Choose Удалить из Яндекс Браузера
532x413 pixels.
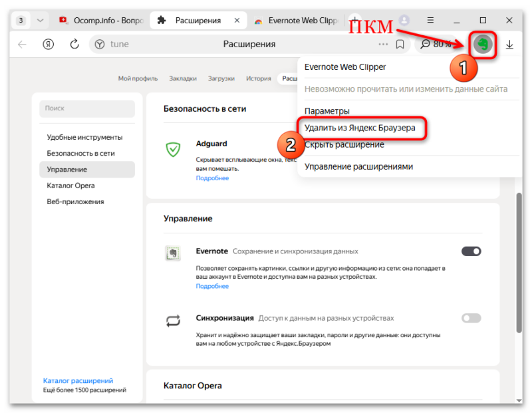click(360, 128)
